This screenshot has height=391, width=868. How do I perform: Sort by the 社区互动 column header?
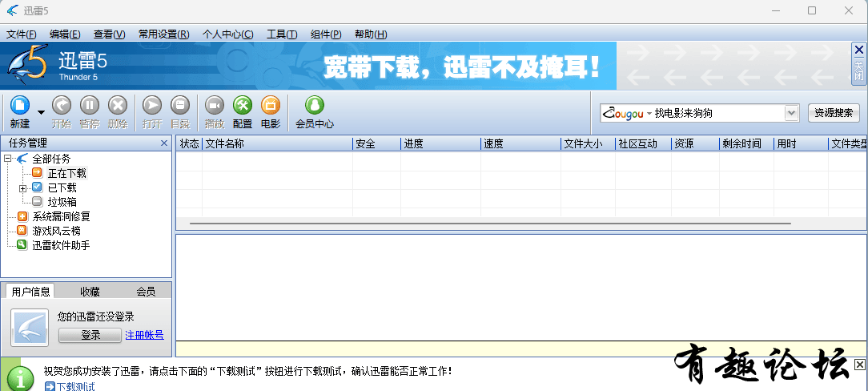tap(643, 144)
